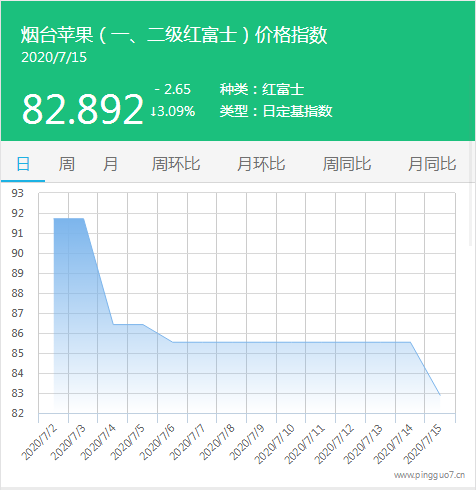Viewport: 476px width, 490px height.
Task: Click the www.pingguo7.cn watermark link
Action: [x=429, y=475]
